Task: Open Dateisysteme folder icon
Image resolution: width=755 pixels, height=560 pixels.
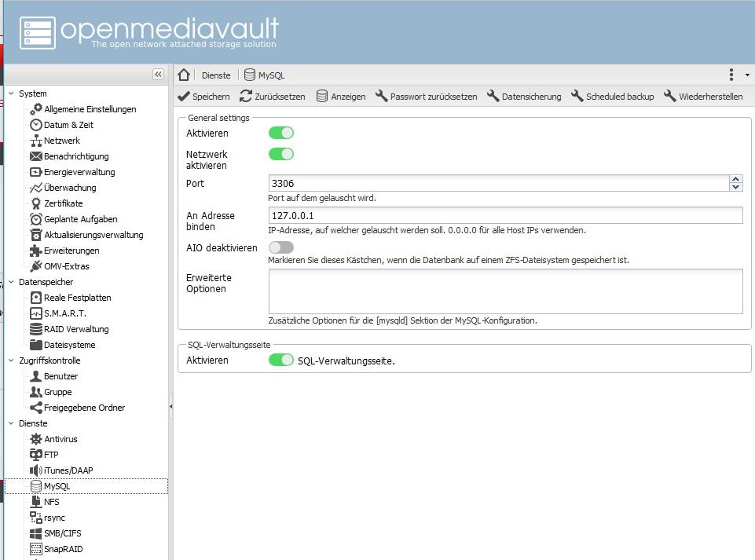Action: (36, 346)
